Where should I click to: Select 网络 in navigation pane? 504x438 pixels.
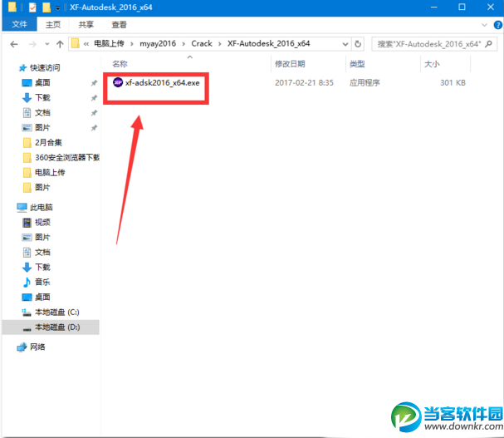click(x=37, y=347)
